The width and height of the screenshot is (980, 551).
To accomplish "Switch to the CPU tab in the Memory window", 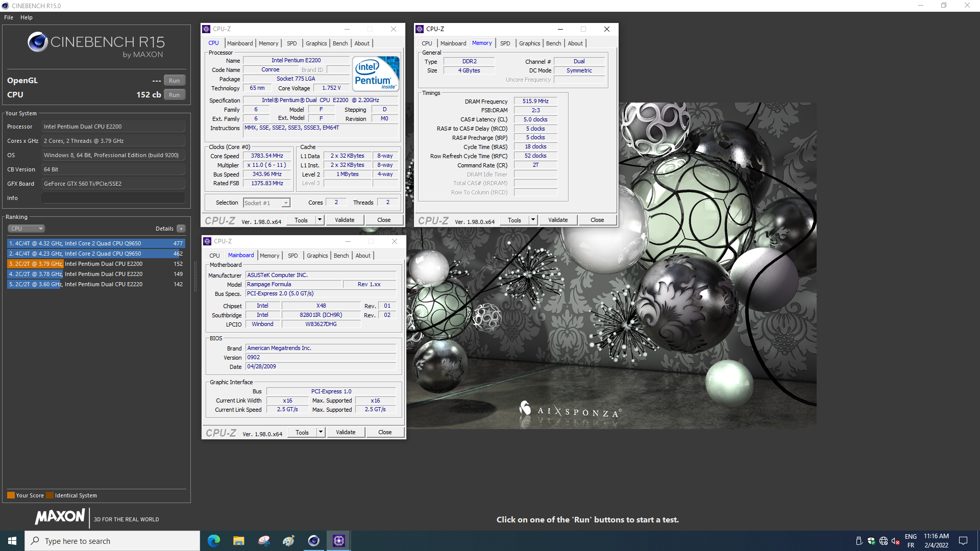I will pos(427,43).
